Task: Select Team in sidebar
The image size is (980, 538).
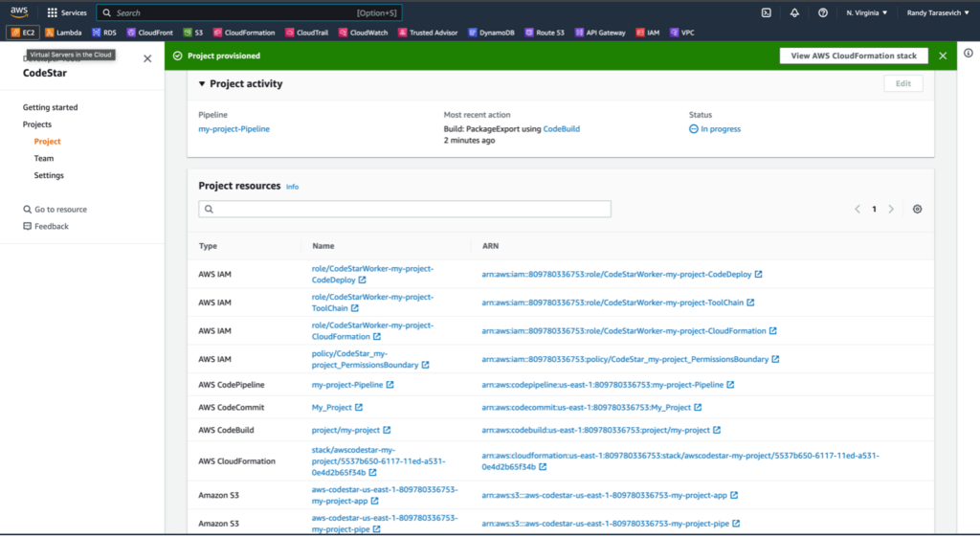Action: 44,158
